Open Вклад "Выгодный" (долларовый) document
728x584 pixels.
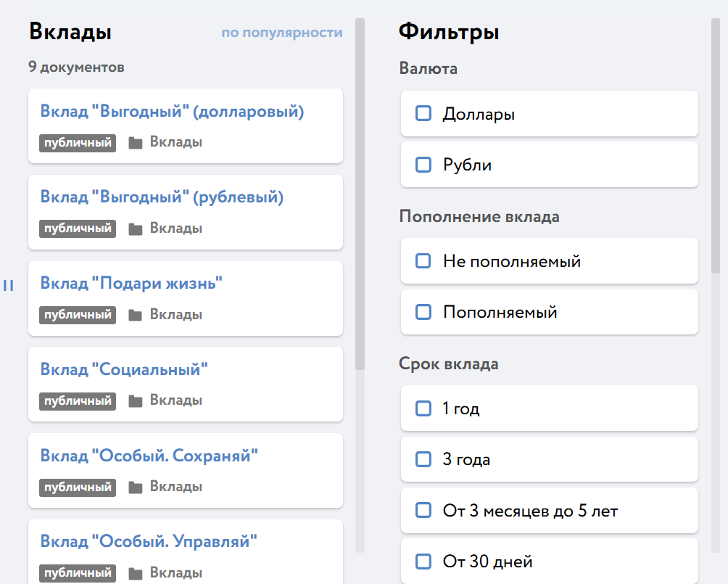point(172,112)
